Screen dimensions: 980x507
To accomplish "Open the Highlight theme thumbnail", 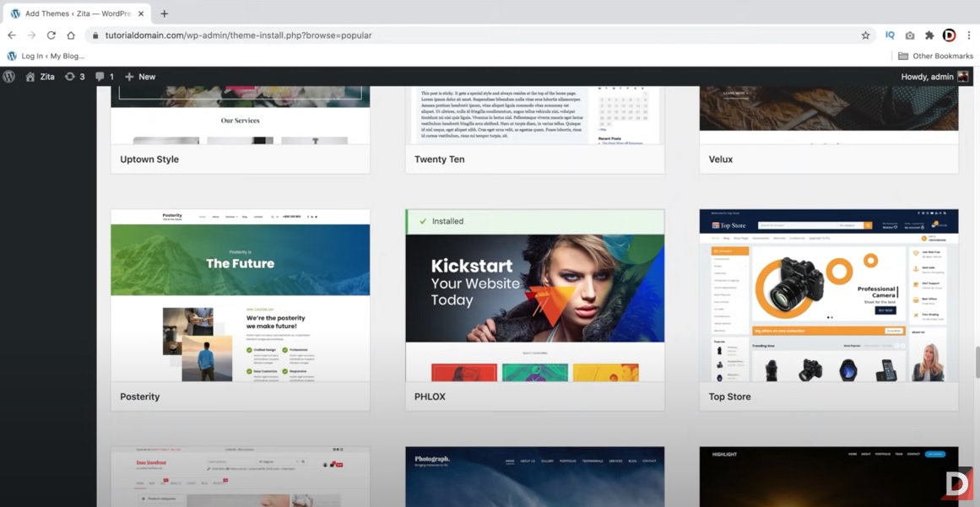I will click(x=829, y=477).
